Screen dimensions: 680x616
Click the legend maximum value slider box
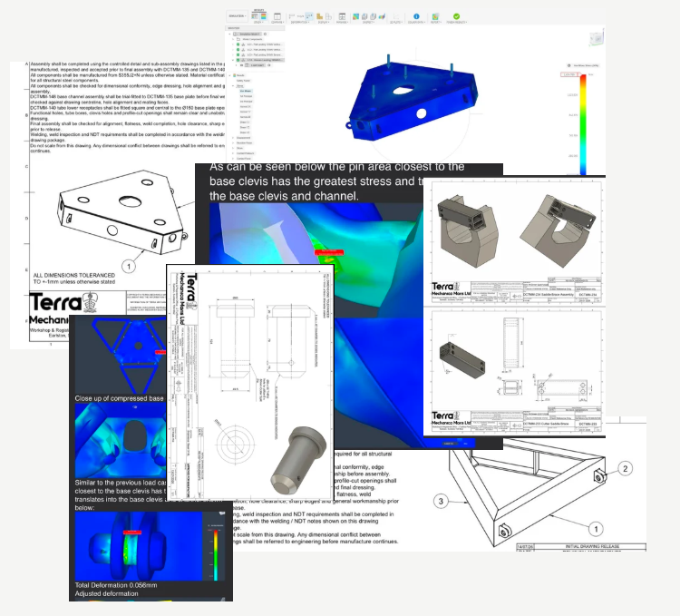tap(569, 74)
